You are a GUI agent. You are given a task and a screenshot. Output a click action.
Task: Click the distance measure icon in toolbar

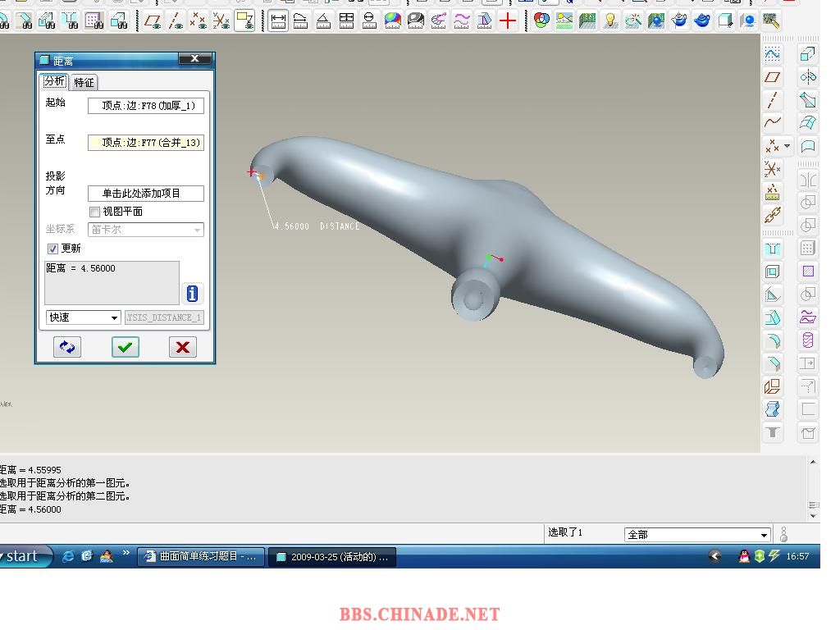coord(278,21)
